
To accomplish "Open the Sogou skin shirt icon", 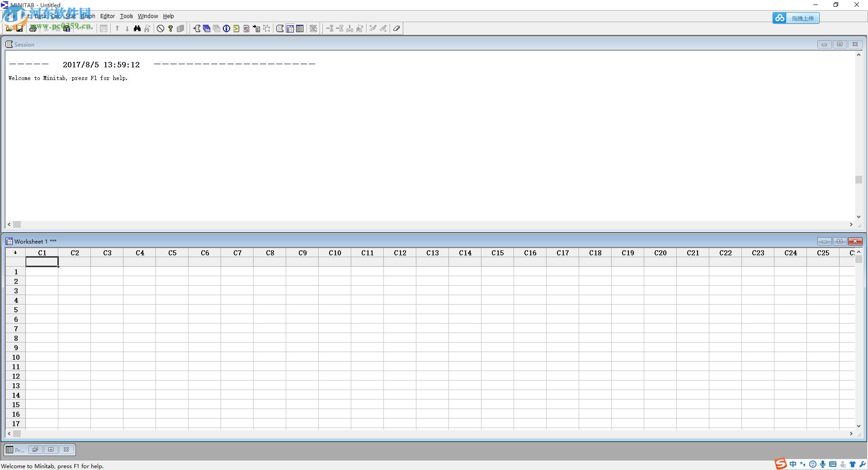I will point(853,464).
